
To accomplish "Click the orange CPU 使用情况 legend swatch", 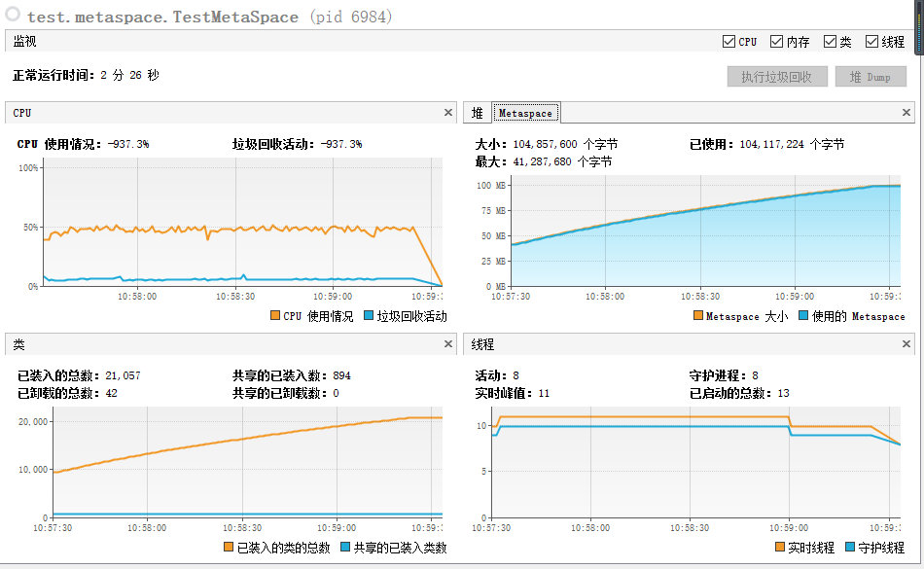I will point(274,316).
